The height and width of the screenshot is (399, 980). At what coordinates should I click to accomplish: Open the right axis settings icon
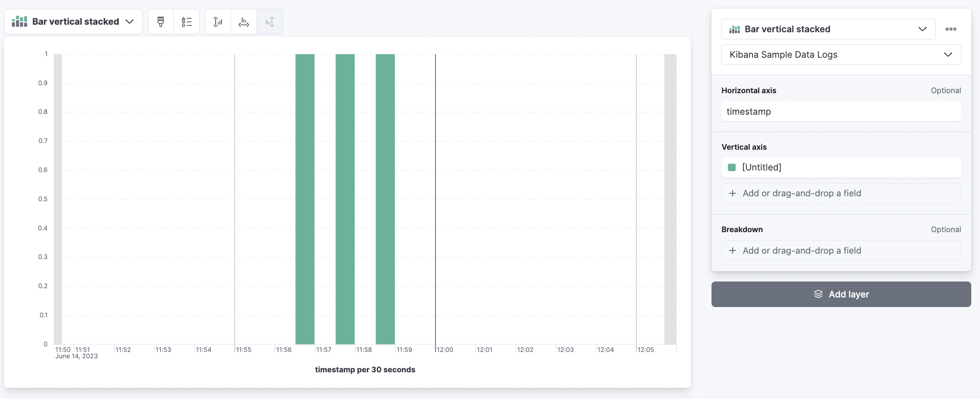[270, 22]
